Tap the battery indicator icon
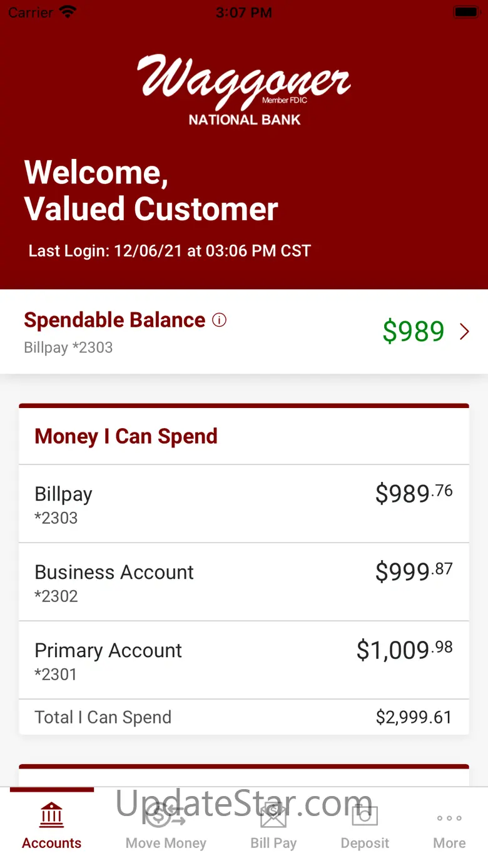 [x=466, y=12]
